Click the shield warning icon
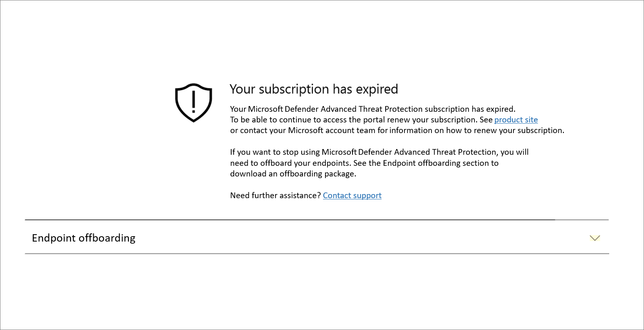 (x=193, y=102)
